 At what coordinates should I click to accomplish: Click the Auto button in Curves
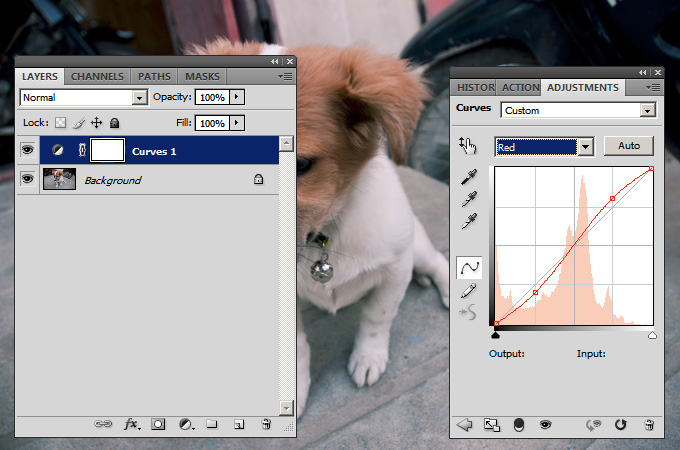click(x=628, y=146)
